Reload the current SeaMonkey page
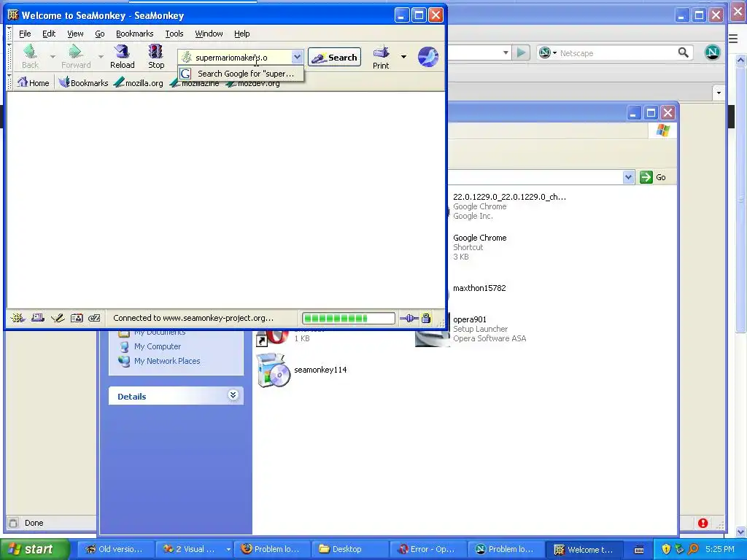747x560 pixels. 123,57
